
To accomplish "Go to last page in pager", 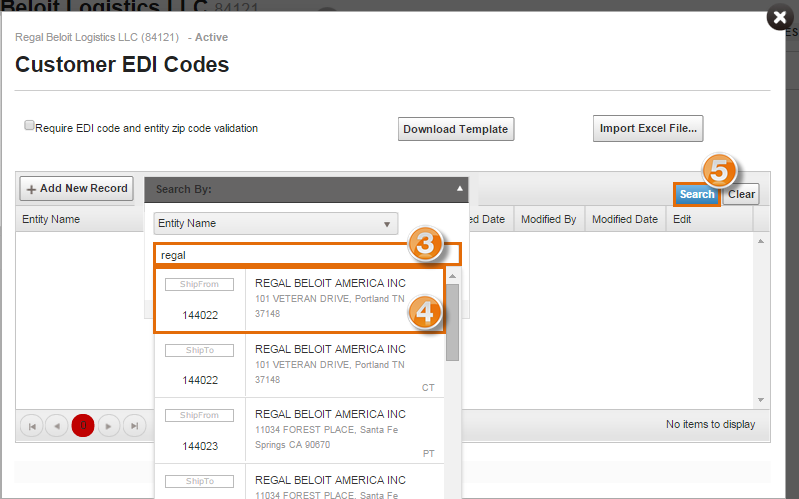I will [x=135, y=426].
